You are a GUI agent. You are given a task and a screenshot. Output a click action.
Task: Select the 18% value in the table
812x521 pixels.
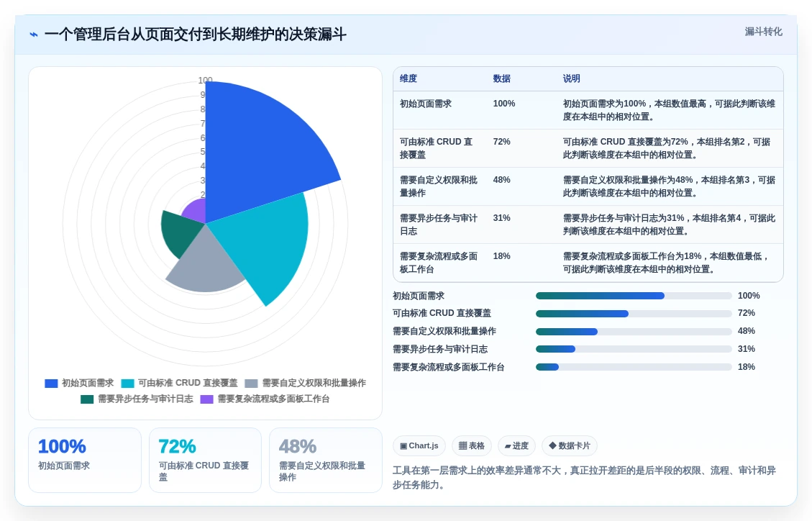[x=501, y=256]
